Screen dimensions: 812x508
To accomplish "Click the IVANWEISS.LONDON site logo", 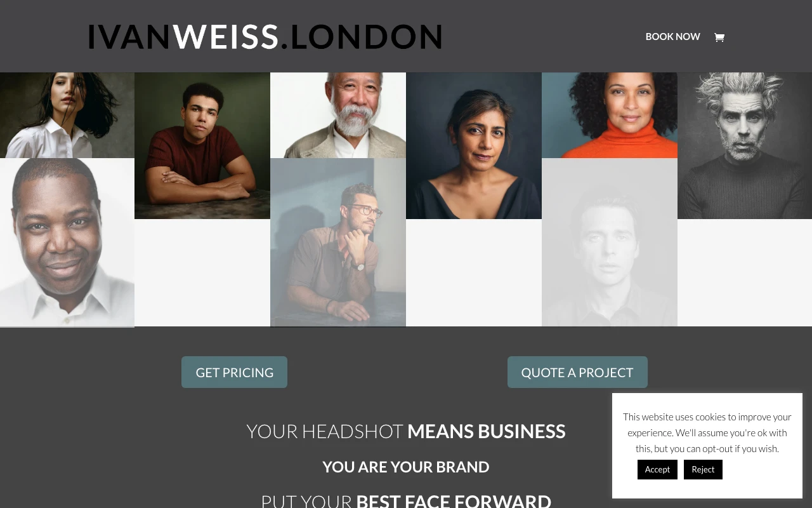I will click(x=265, y=37).
